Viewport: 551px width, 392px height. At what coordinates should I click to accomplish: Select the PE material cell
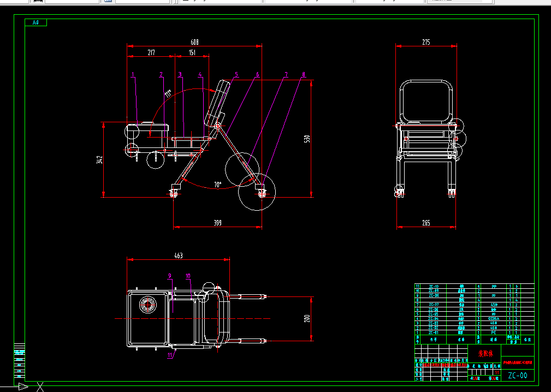pyautogui.click(x=493, y=332)
